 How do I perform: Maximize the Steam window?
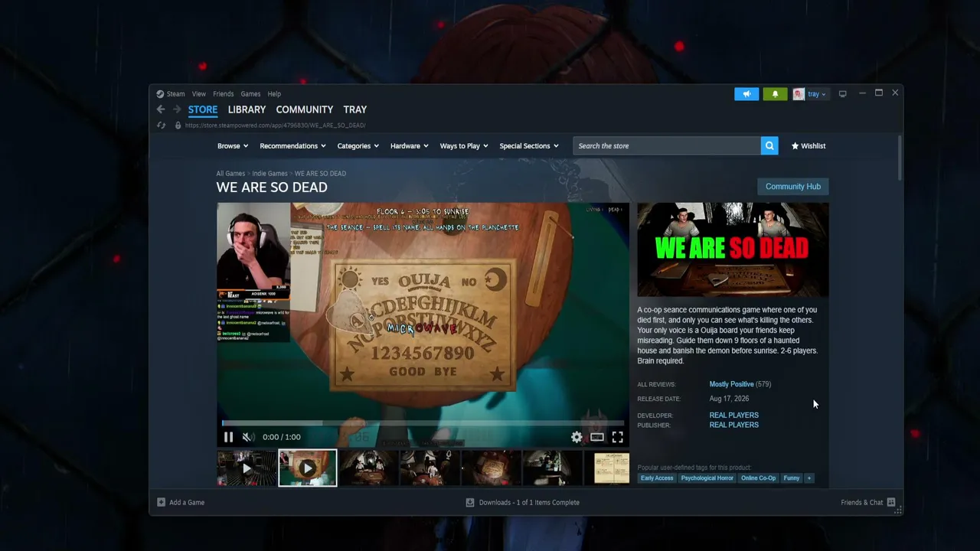[x=879, y=93]
